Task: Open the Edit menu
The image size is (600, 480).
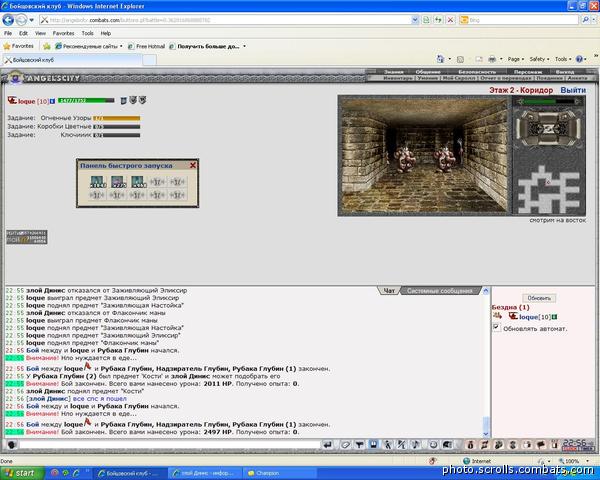Action: pos(23,33)
